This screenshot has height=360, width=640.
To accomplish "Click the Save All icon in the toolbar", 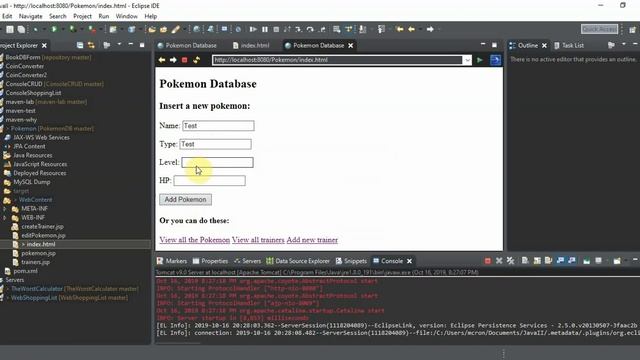I will click(21, 29).
